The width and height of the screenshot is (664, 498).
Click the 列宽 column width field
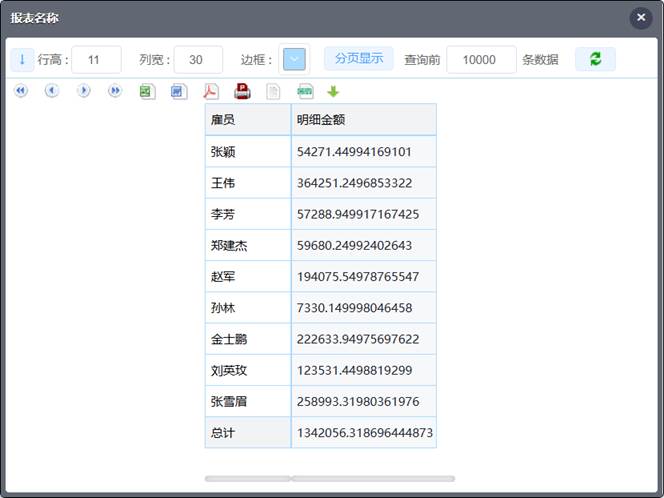click(x=198, y=60)
